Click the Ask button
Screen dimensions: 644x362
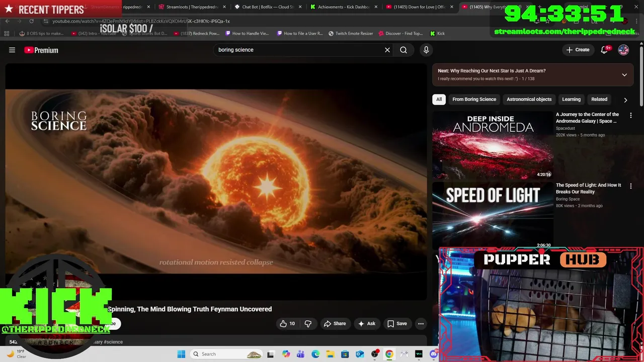(x=367, y=324)
